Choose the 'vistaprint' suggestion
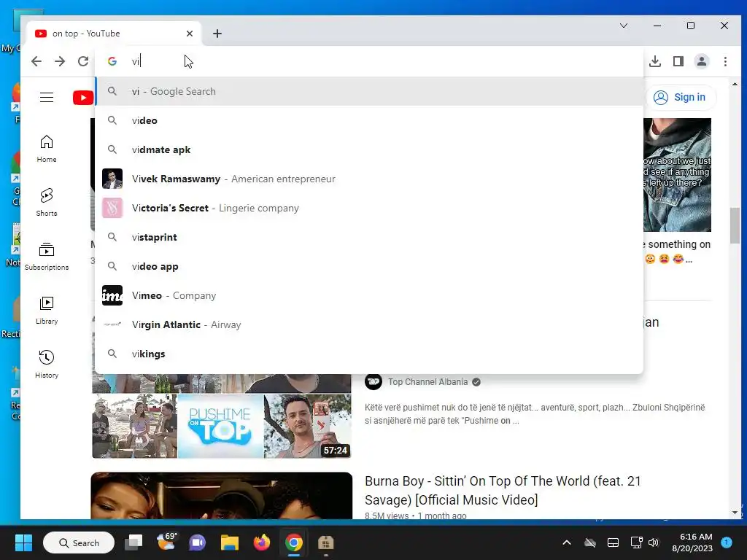 [369, 237]
